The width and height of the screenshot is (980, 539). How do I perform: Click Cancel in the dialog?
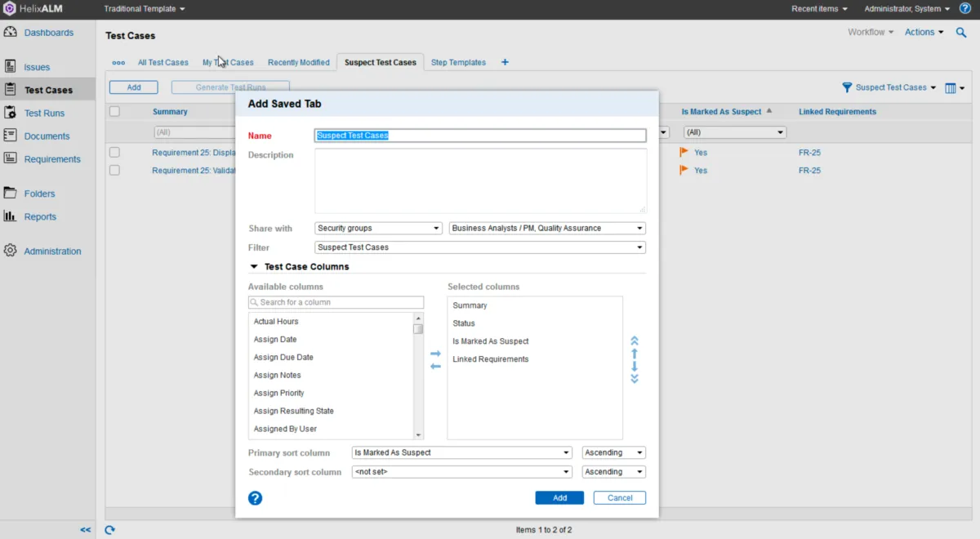click(x=620, y=497)
